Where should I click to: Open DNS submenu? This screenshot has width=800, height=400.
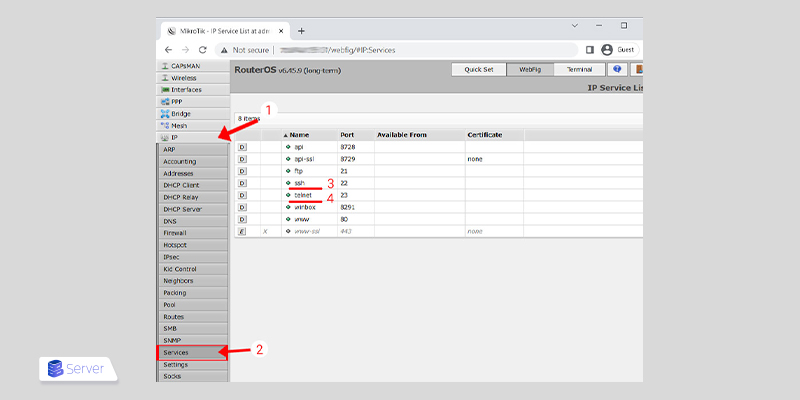click(x=193, y=221)
